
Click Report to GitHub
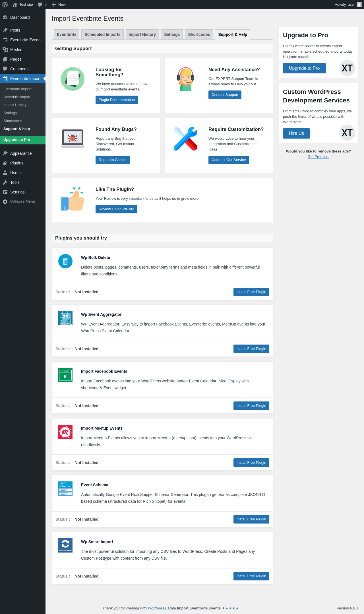[113, 160]
